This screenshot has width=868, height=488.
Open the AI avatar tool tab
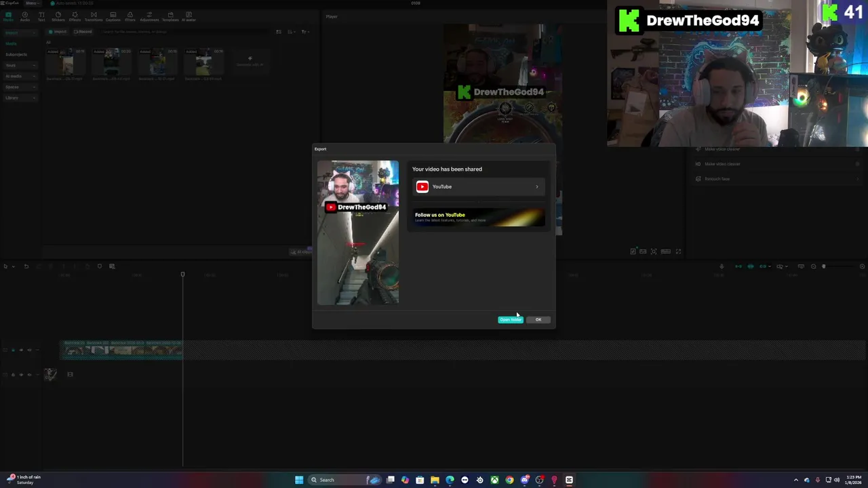coord(189,17)
